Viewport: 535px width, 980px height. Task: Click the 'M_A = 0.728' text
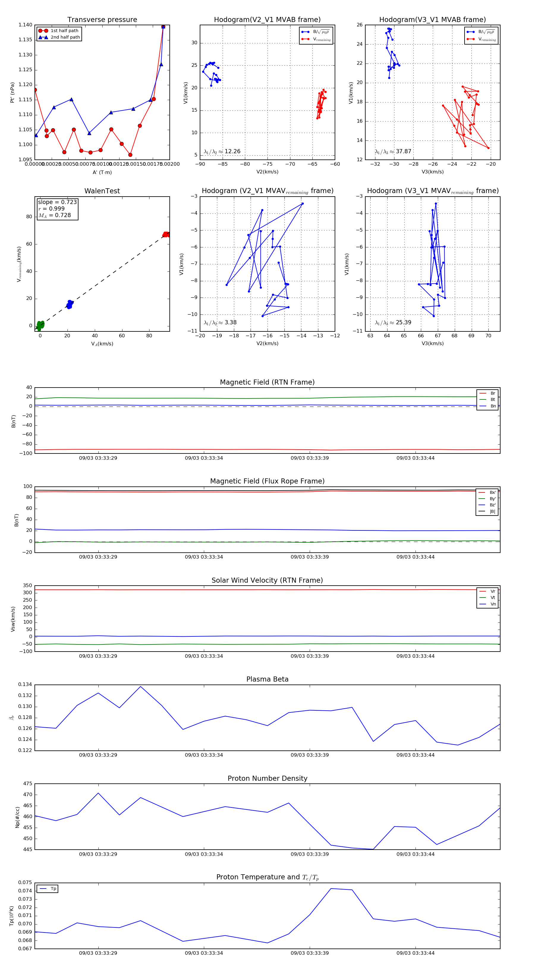54,215
